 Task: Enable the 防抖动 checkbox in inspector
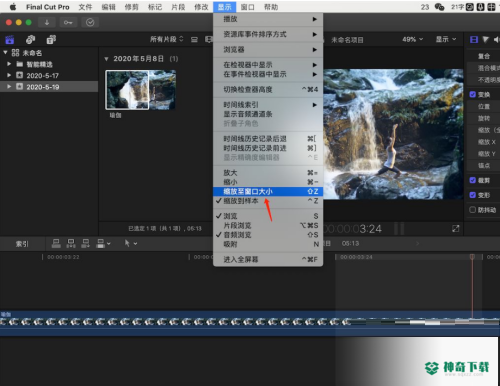472,210
